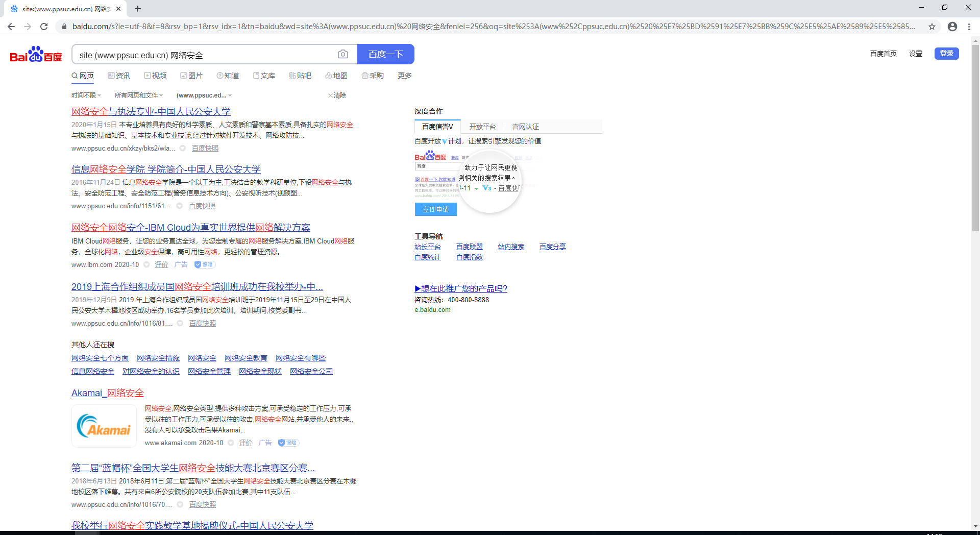Select the 网页 web tab
Viewport: 980px width, 535px height.
tap(83, 76)
